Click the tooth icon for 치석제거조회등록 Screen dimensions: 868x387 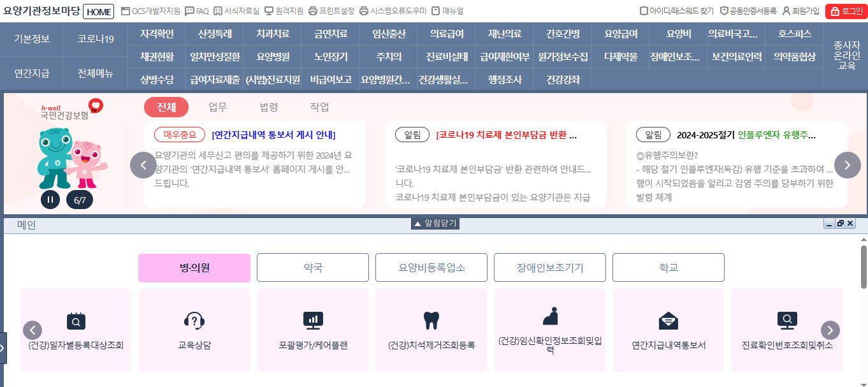(431, 322)
